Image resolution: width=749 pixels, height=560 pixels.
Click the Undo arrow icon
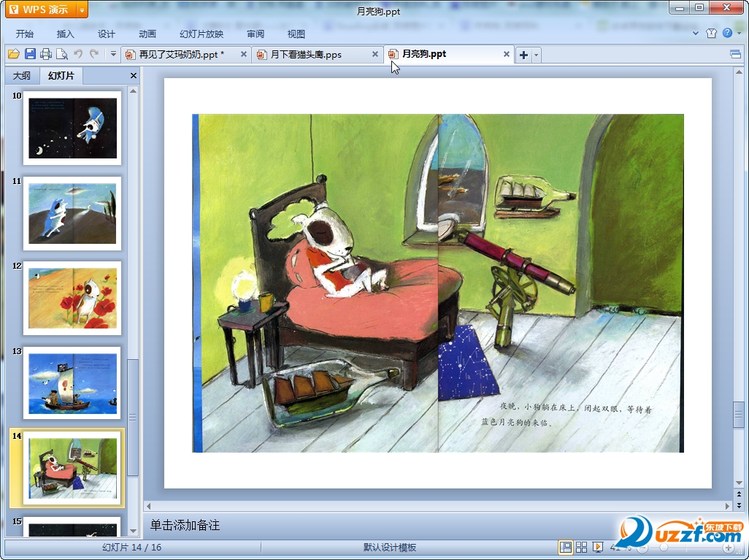pos(78,54)
